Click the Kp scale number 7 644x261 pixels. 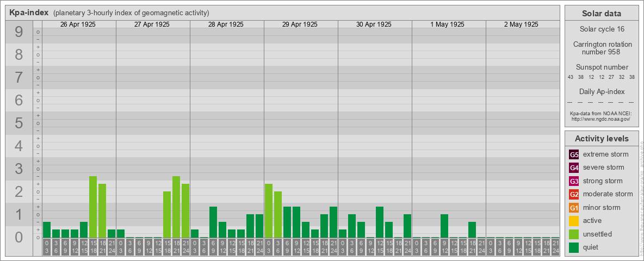click(x=18, y=78)
